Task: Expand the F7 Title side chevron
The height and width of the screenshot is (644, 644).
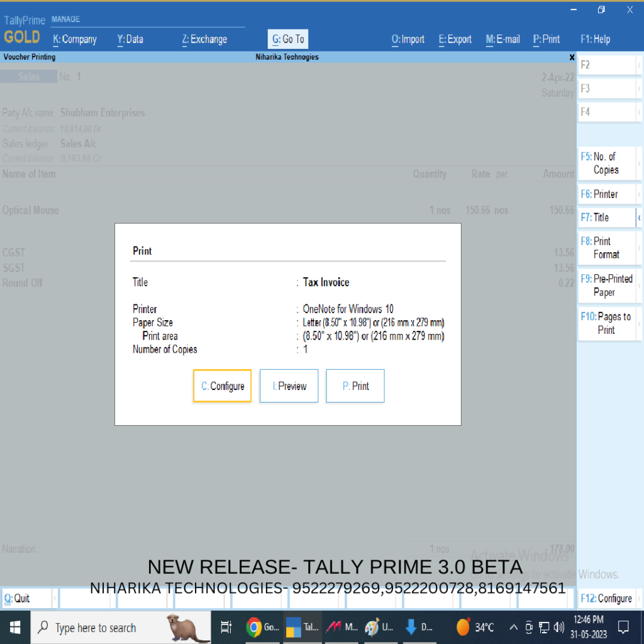Action: click(639, 218)
